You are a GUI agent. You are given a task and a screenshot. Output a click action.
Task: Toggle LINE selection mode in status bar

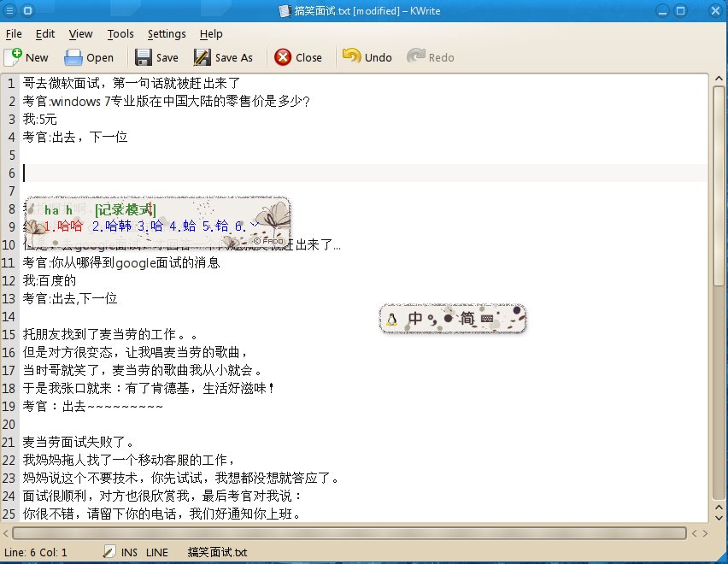157,552
